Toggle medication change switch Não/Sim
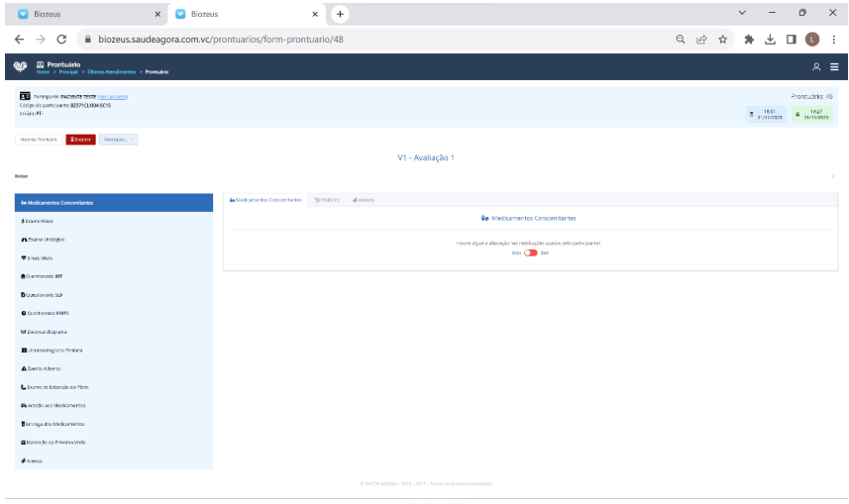Image resolution: width=849 pixels, height=504 pixels. tap(530, 252)
